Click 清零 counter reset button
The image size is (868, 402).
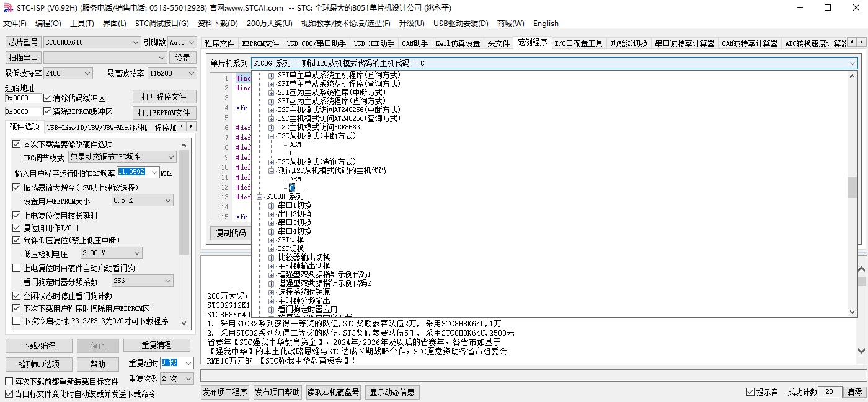pyautogui.click(x=854, y=392)
